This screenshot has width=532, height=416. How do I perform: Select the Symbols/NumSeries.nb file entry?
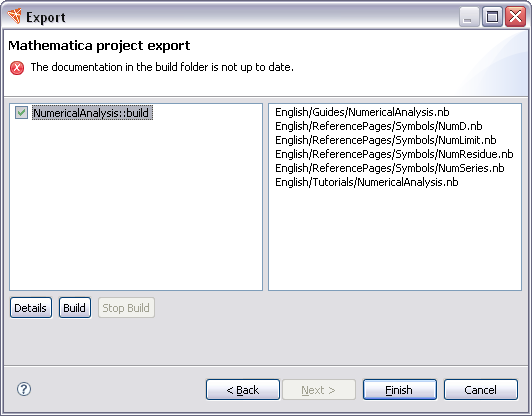click(x=390, y=168)
